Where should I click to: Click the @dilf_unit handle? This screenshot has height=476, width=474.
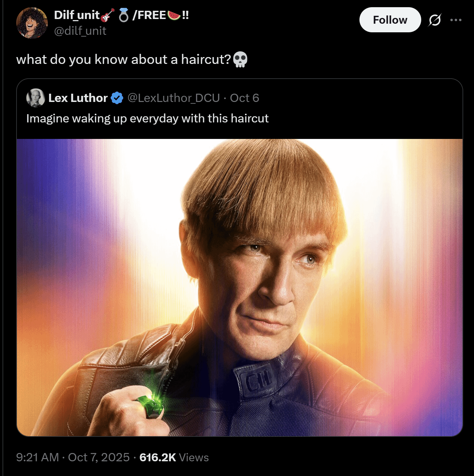click(x=80, y=31)
